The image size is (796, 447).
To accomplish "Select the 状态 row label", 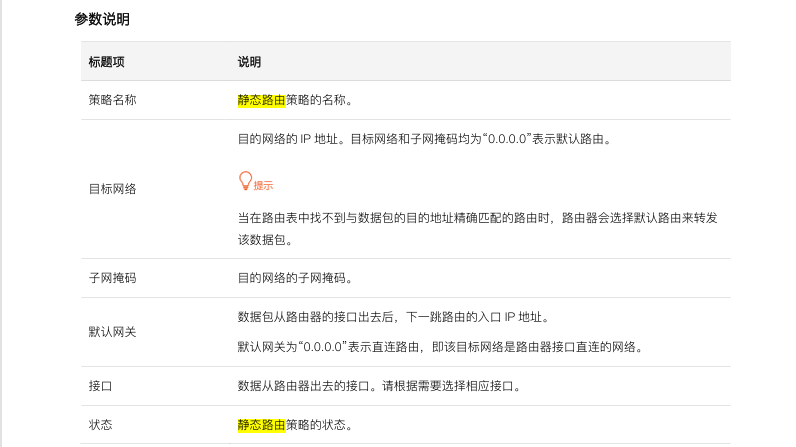I will (x=100, y=424).
